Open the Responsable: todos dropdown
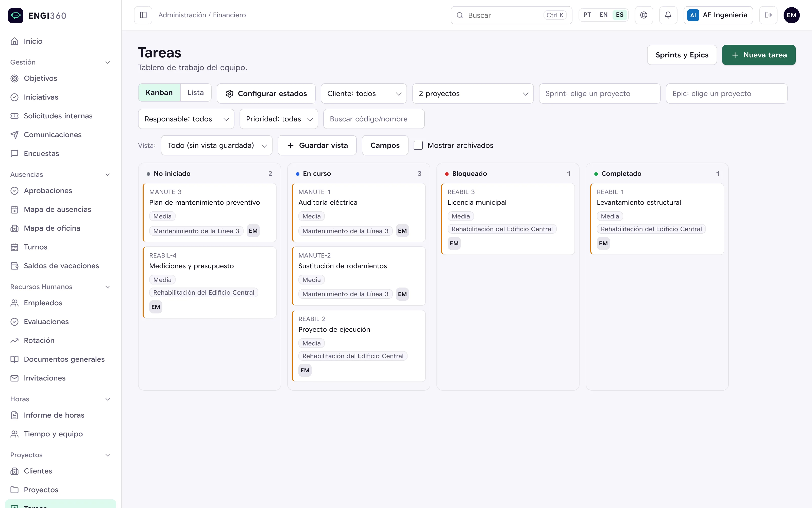Screen dimensions: 812x508 point(186,119)
